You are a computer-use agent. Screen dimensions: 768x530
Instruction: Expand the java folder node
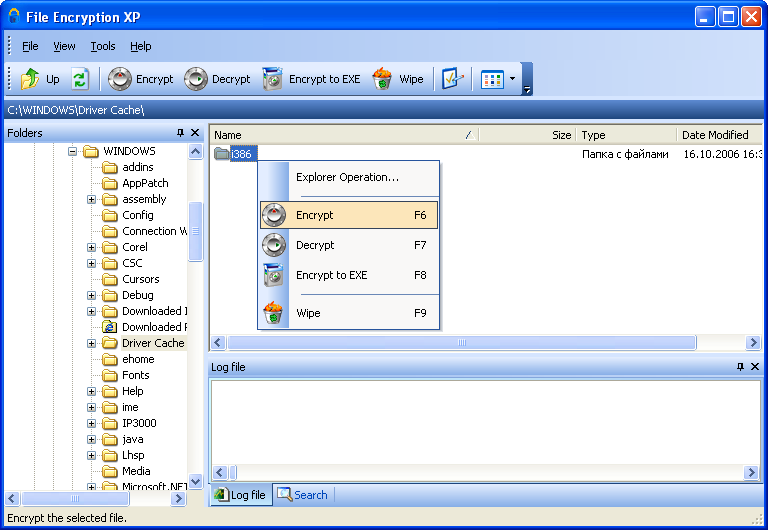pos(92,439)
